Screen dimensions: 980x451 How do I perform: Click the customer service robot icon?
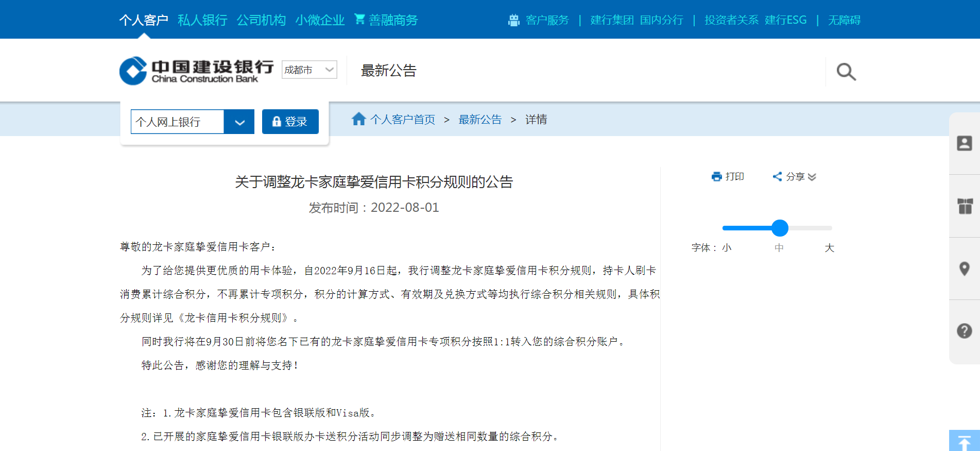(x=513, y=20)
